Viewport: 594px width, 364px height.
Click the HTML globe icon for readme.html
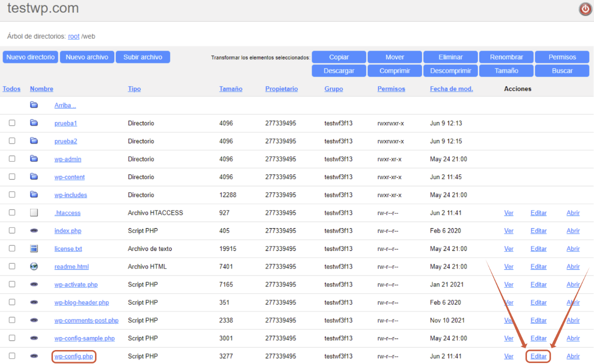[x=34, y=266]
